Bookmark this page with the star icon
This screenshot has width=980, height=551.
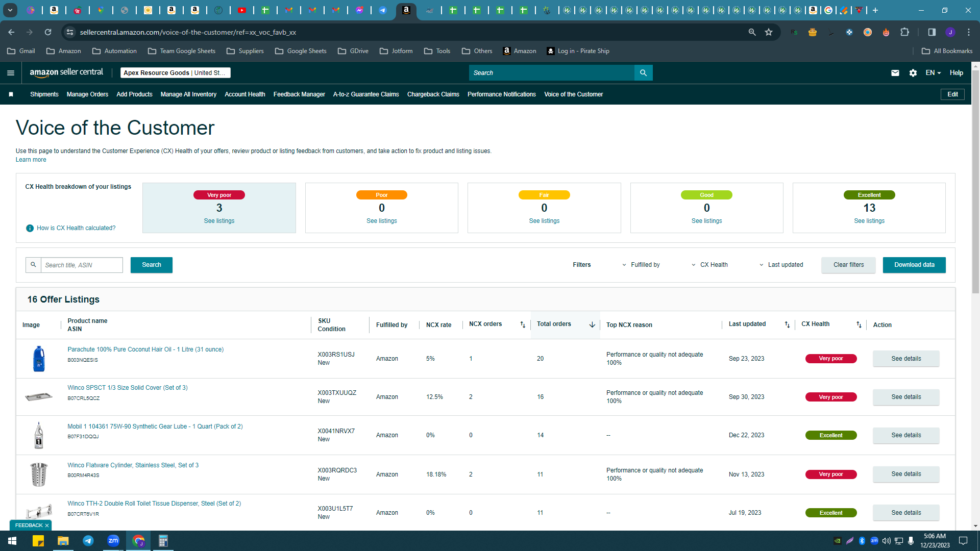pos(769,32)
